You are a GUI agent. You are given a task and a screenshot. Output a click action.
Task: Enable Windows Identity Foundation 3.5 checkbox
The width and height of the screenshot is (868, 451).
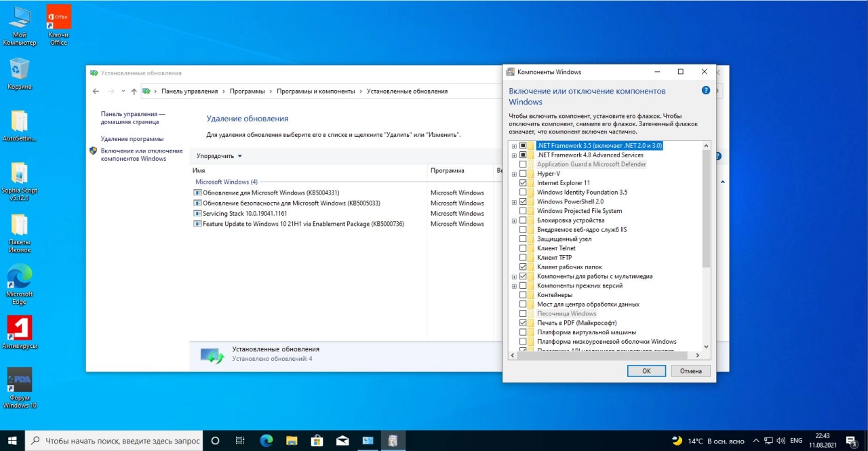(x=523, y=193)
